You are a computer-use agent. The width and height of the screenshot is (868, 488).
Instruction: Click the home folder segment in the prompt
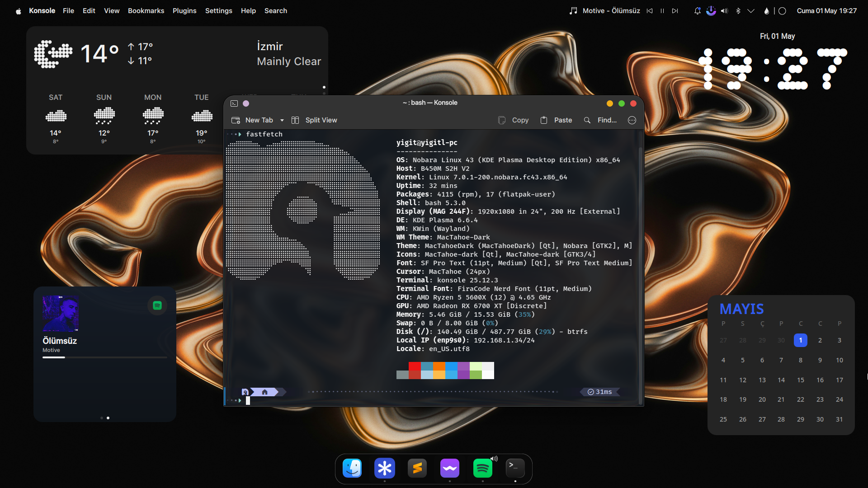[x=265, y=392]
